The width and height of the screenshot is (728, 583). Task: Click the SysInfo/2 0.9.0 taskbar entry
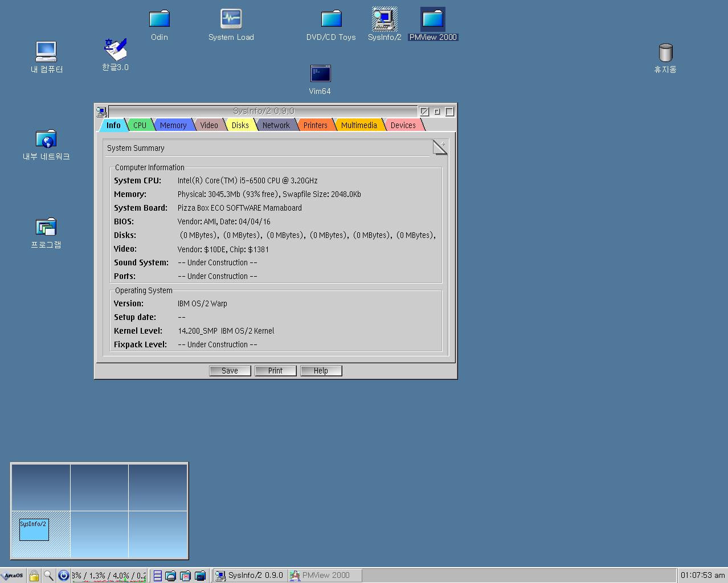click(250, 576)
